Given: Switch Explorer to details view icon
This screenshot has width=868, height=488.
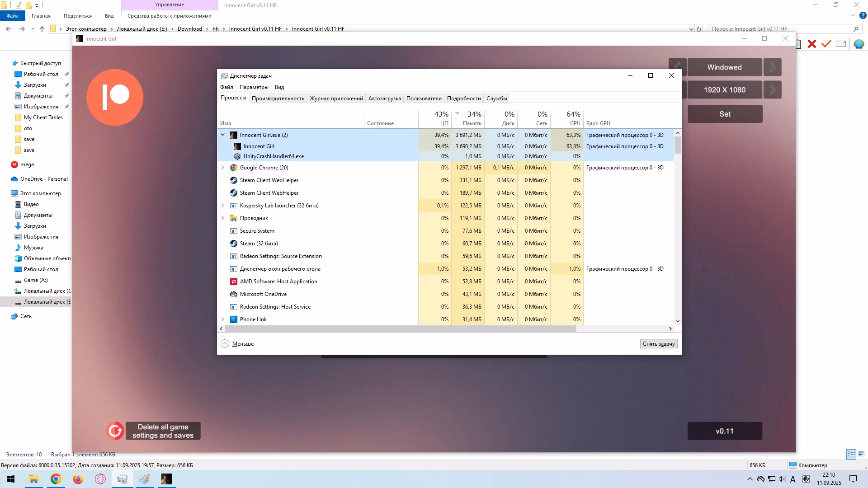Looking at the screenshot, I should (851, 454).
